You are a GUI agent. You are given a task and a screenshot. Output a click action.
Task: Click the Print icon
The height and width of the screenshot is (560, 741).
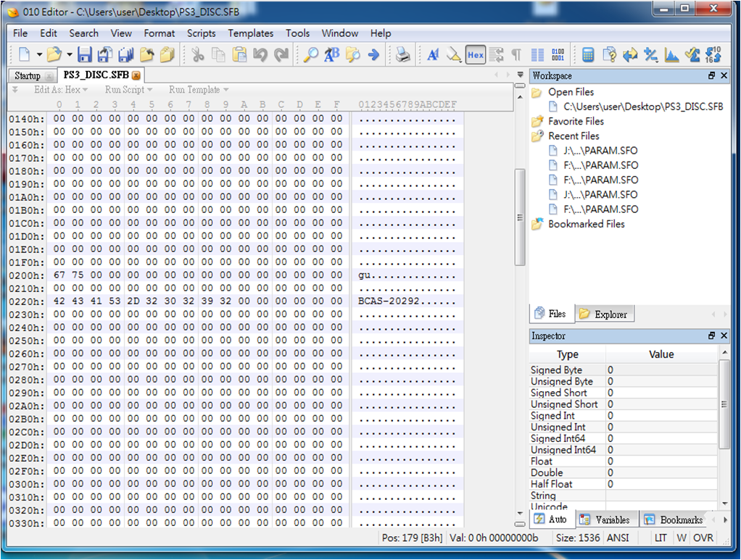coord(402,55)
